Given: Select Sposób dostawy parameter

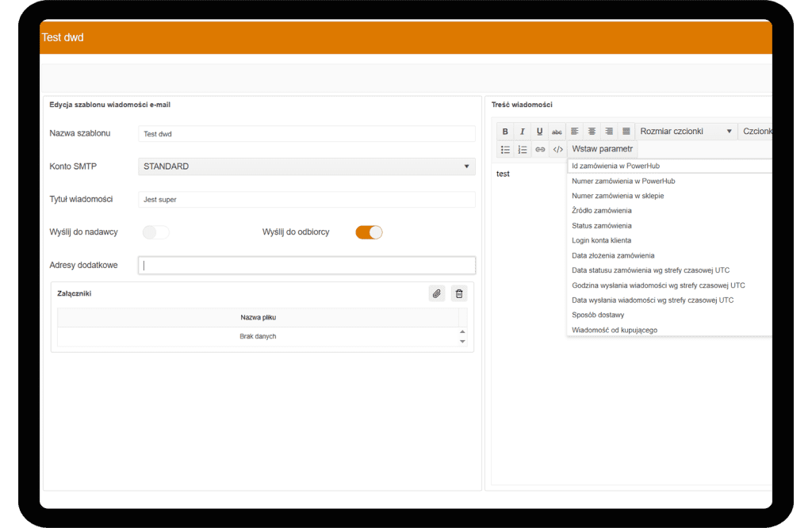Looking at the screenshot, I should (x=598, y=315).
